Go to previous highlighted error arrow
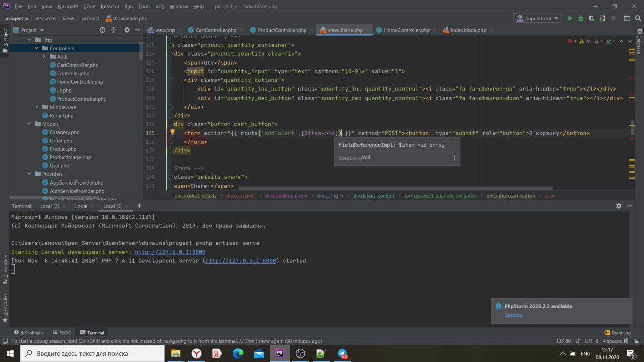 point(622,41)
